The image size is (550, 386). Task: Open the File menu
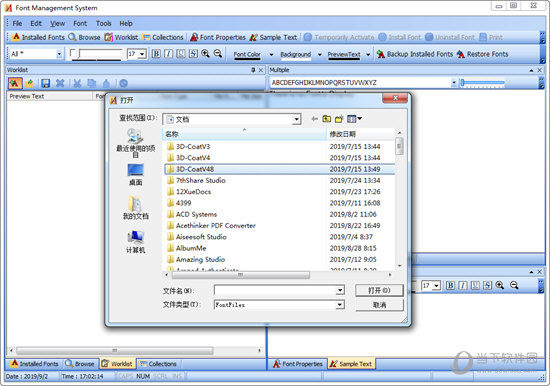[x=17, y=24]
